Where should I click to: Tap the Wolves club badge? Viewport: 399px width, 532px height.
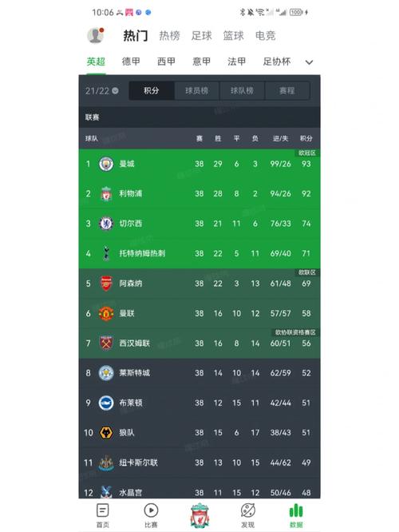pos(106,433)
